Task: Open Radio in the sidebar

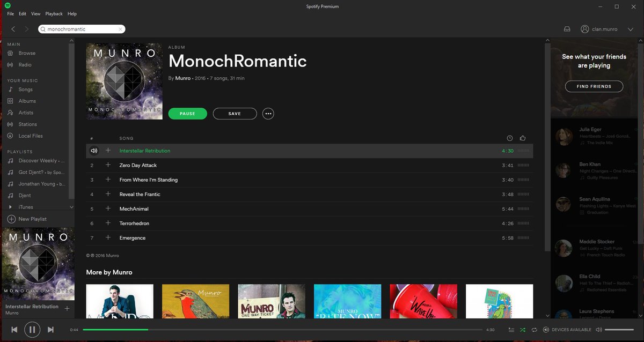Action: pyautogui.click(x=25, y=65)
